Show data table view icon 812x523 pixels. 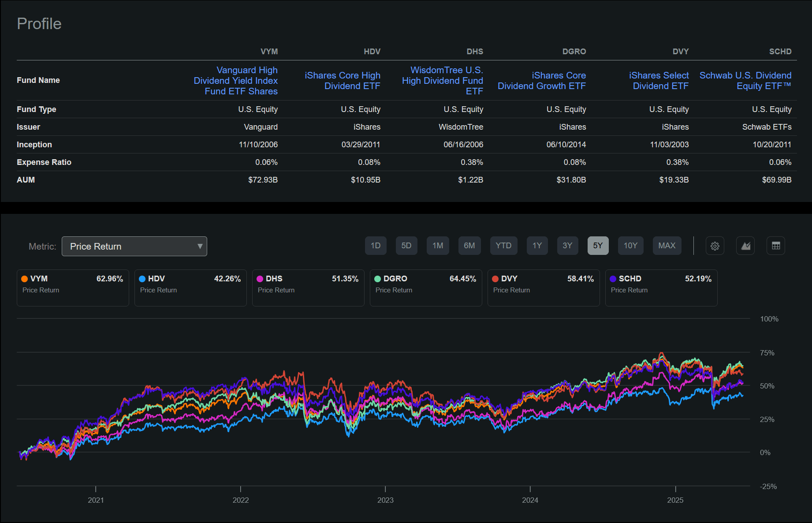tap(776, 246)
